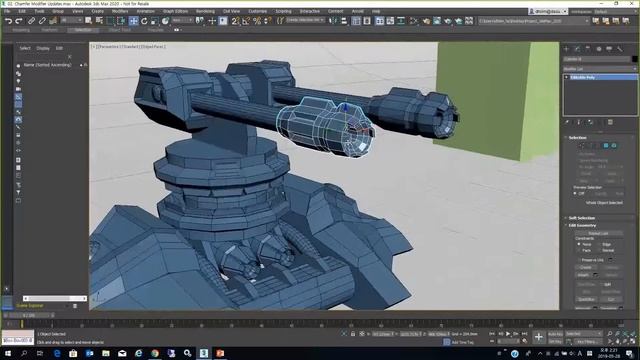Click Display menu in Scene Explorer

click(43, 48)
